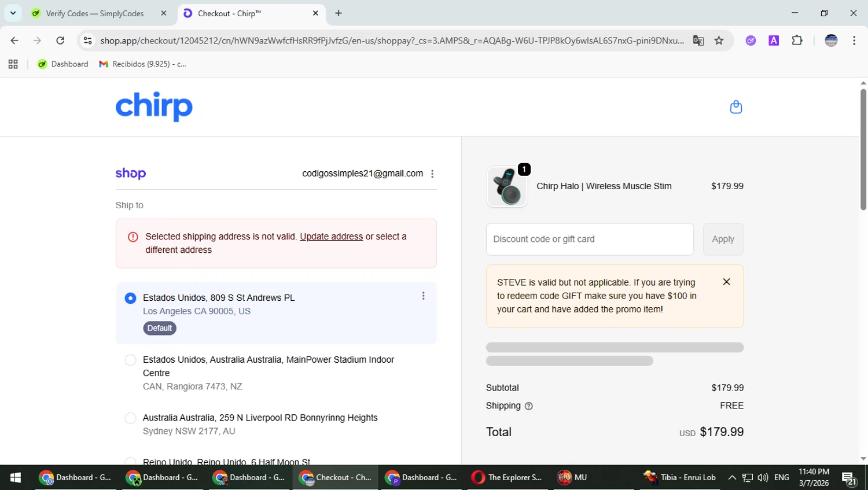This screenshot has height=490, width=868.
Task: Click the Chirp logo
Action: pyautogui.click(x=154, y=106)
